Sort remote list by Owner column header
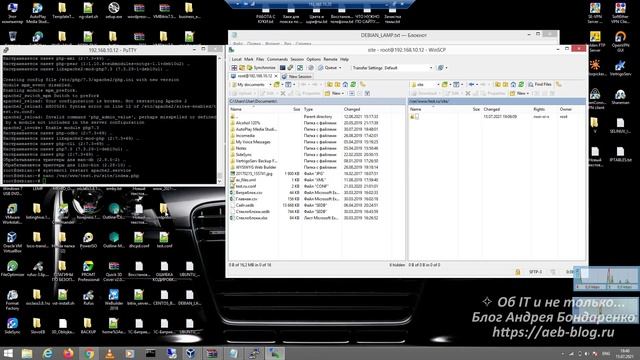The image size is (640, 360). point(571,109)
